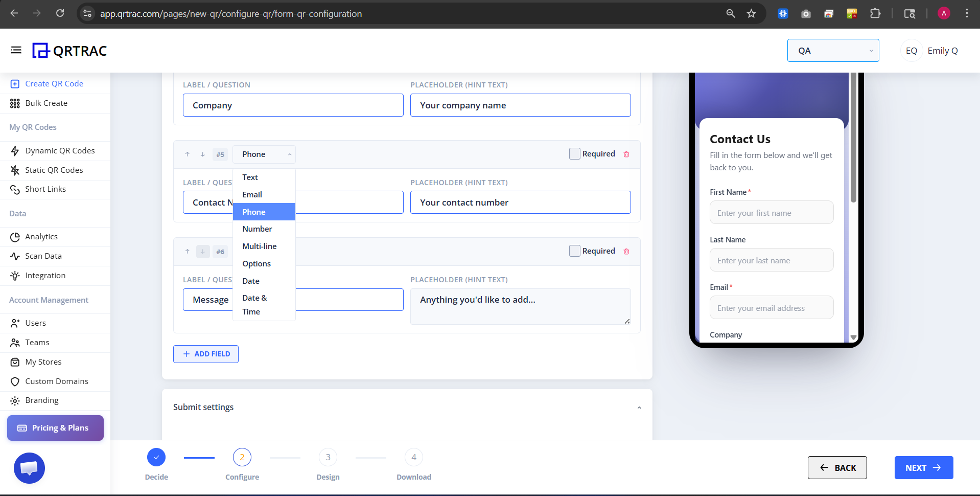
Task: Open the QA environment dropdown
Action: [x=833, y=50]
